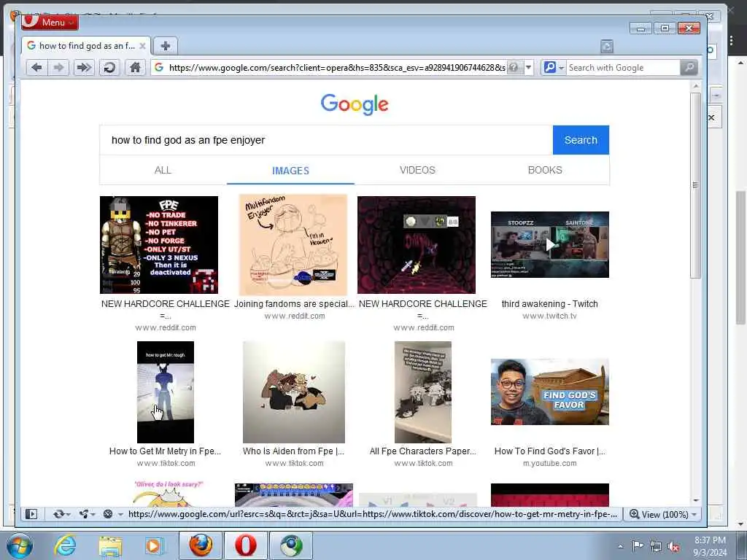Switch to the ALL results tab
Viewport: 747px width, 560px height.
(x=163, y=170)
